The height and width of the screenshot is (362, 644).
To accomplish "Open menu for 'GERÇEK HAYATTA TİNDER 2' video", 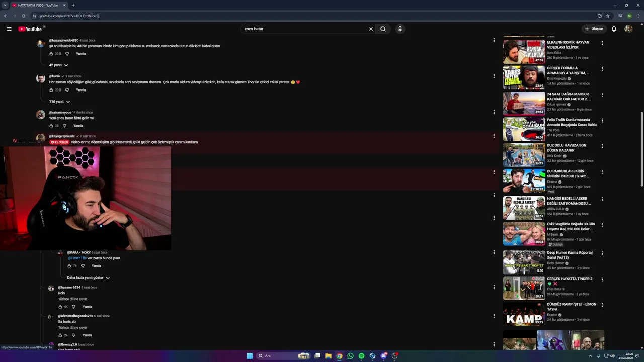I will tap(602, 279).
